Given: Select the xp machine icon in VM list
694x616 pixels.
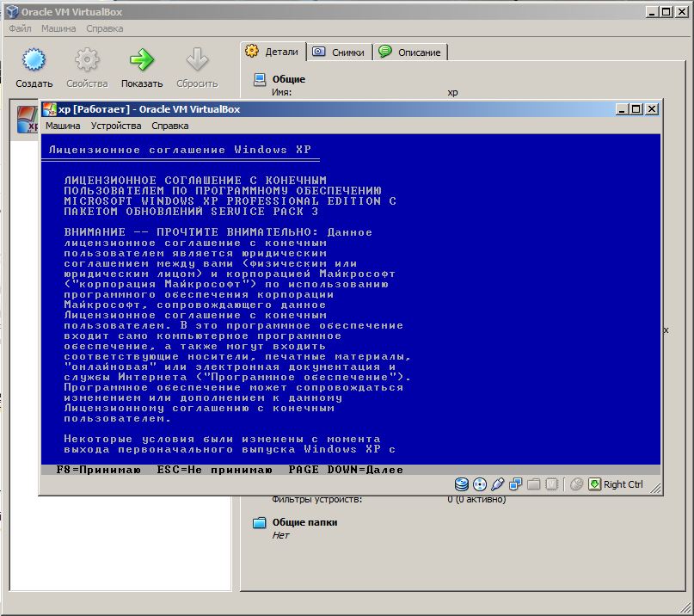Looking at the screenshot, I should click(27, 119).
